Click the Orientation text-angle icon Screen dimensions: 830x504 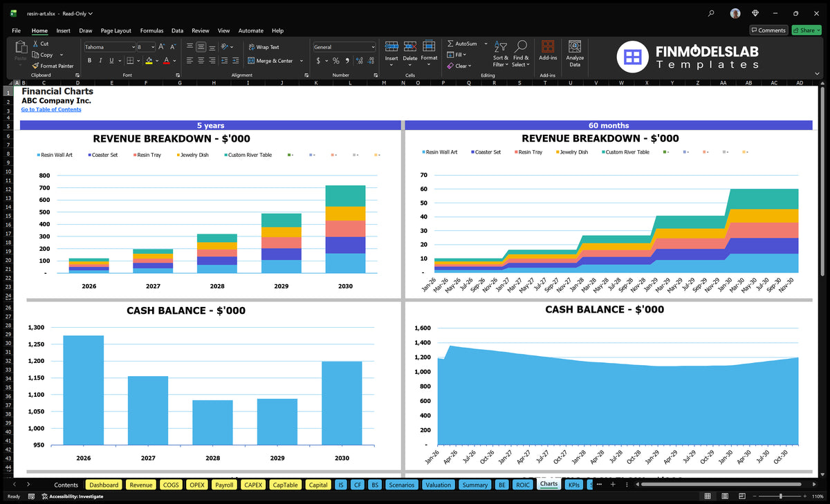tap(225, 47)
